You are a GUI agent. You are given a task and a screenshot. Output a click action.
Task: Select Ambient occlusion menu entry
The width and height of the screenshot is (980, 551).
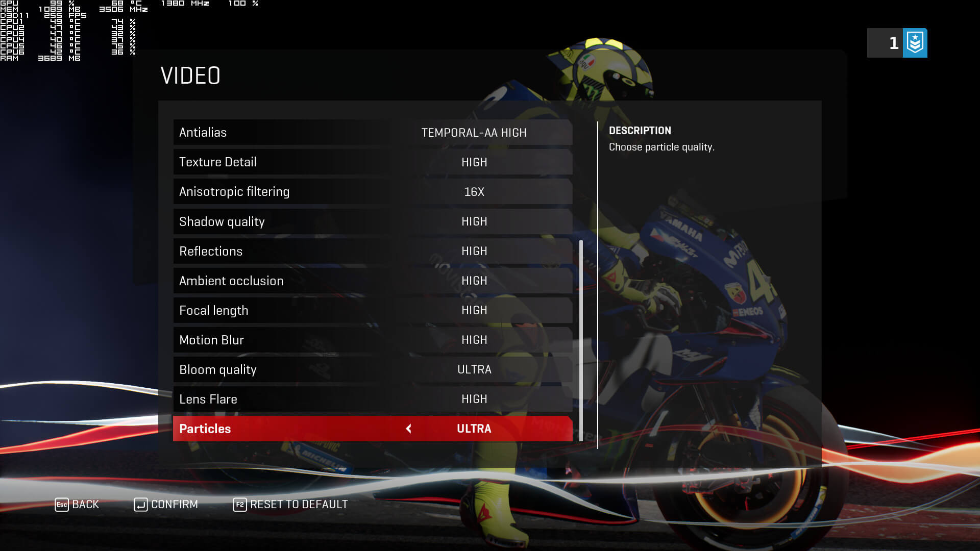[372, 281]
